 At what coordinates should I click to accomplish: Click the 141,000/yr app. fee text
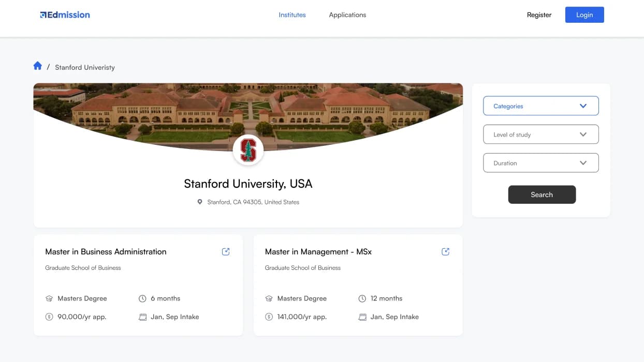click(302, 317)
